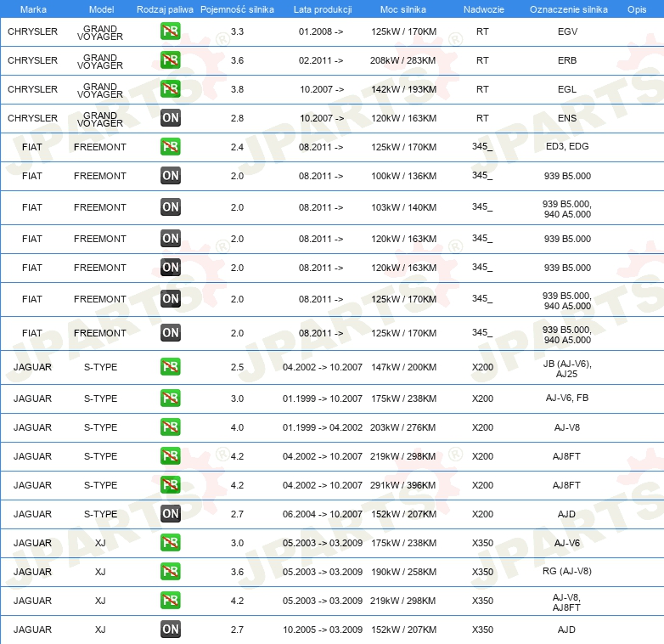Click the diesel ON icon for Freemont 100kW / 136KM

[170, 175]
